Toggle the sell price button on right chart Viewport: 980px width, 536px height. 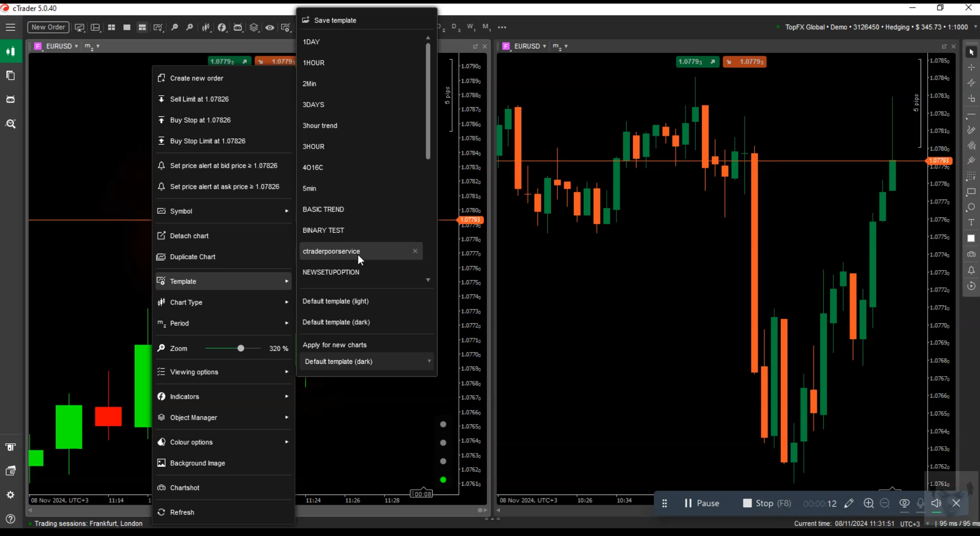(744, 62)
